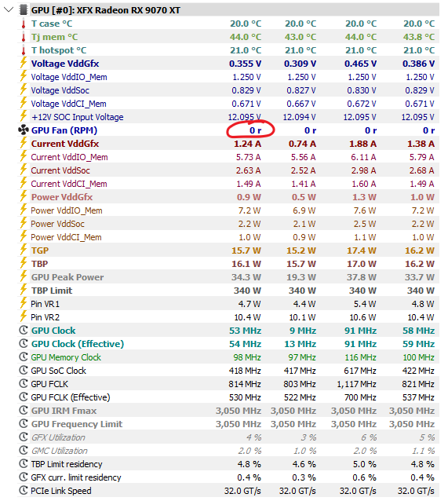Click the 17.4 W maximum TGP value
The image size is (448, 501).
362,251
